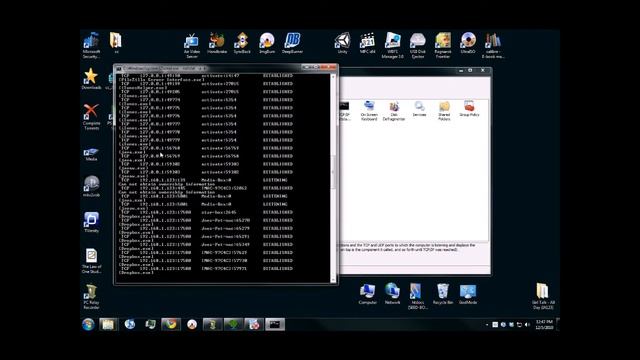The image size is (640, 360).
Task: Open the UltraISO desktop shortcut
Action: tap(468, 43)
